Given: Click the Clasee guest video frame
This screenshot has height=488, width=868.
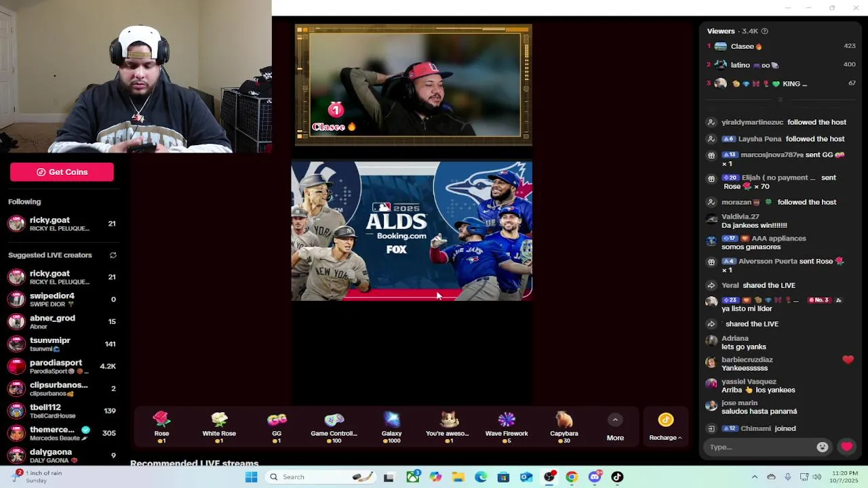Looking at the screenshot, I should [414, 85].
